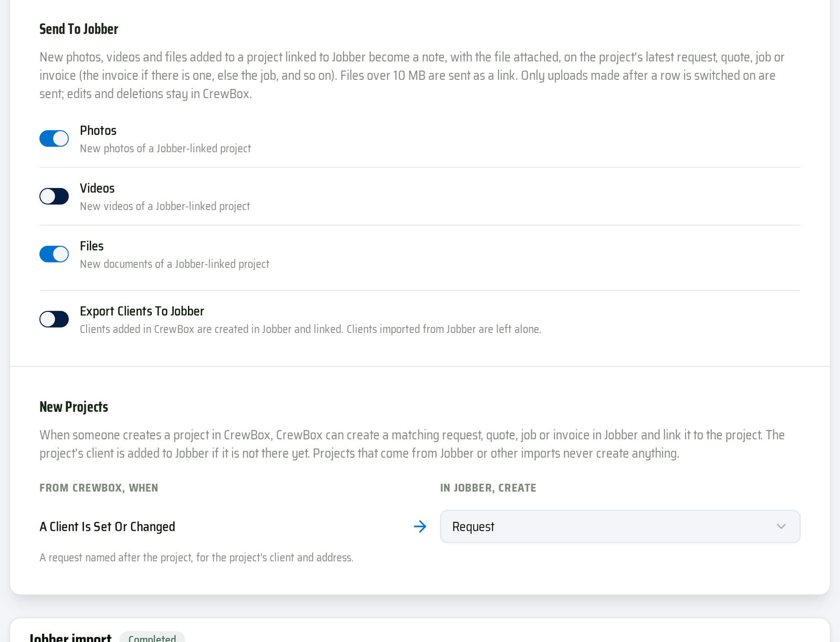Click the Send To Jobber heading

(79, 29)
